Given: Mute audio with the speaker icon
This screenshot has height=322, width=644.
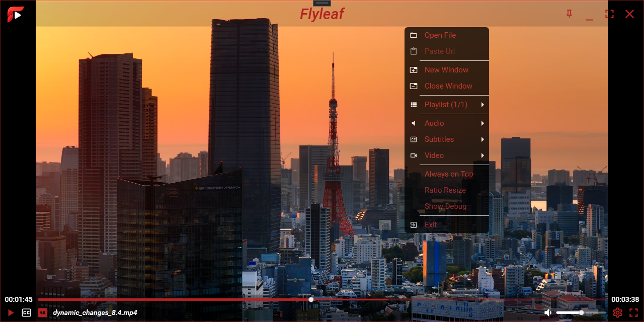Looking at the screenshot, I should click(x=548, y=313).
